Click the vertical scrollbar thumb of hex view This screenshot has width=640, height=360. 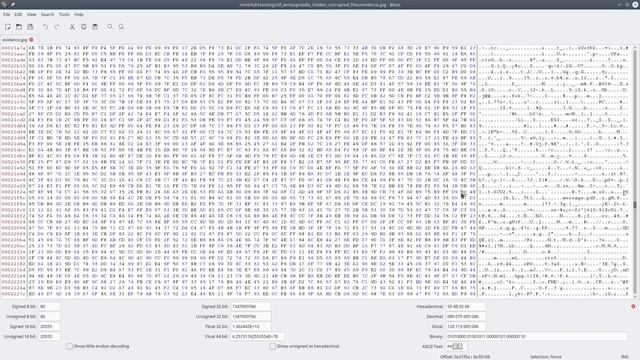(x=635, y=204)
